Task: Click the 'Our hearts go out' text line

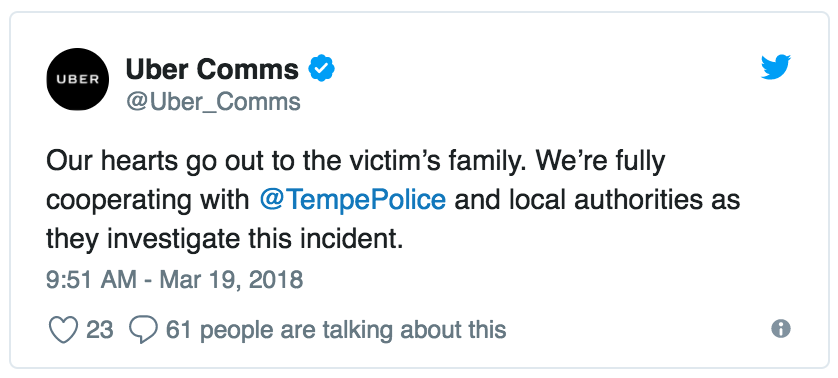Action: (x=355, y=161)
